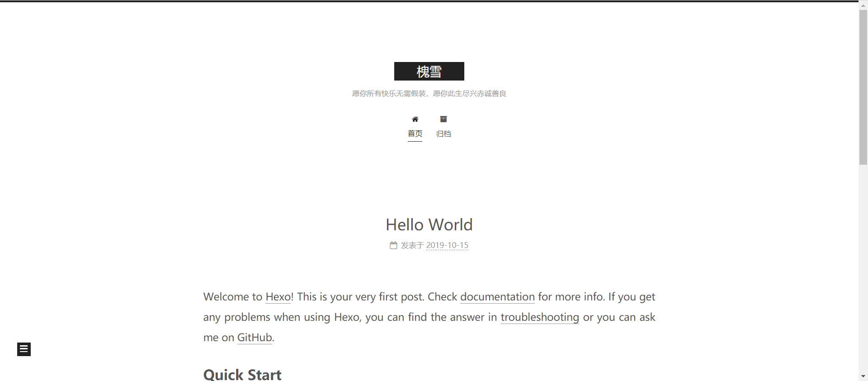Click the 发表于 label text

412,245
